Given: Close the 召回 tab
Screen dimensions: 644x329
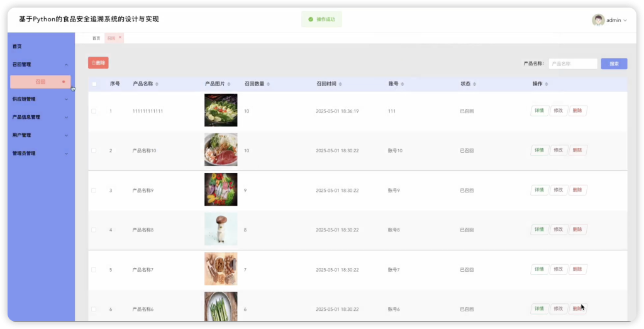Looking at the screenshot, I should coord(120,37).
